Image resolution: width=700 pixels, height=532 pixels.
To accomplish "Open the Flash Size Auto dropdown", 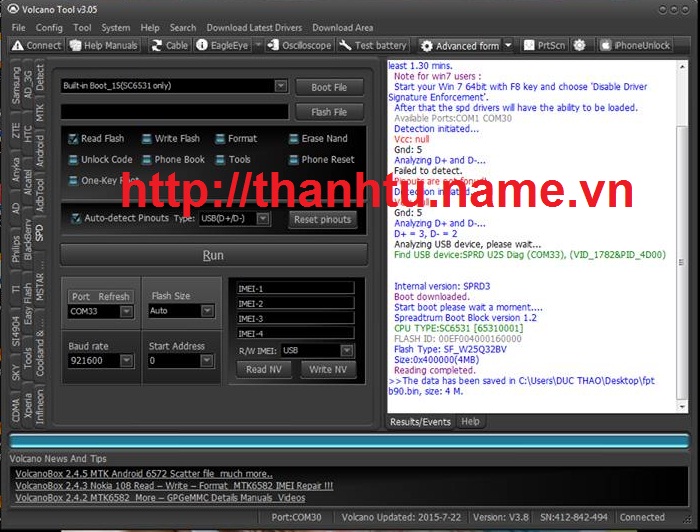I will (x=207, y=311).
